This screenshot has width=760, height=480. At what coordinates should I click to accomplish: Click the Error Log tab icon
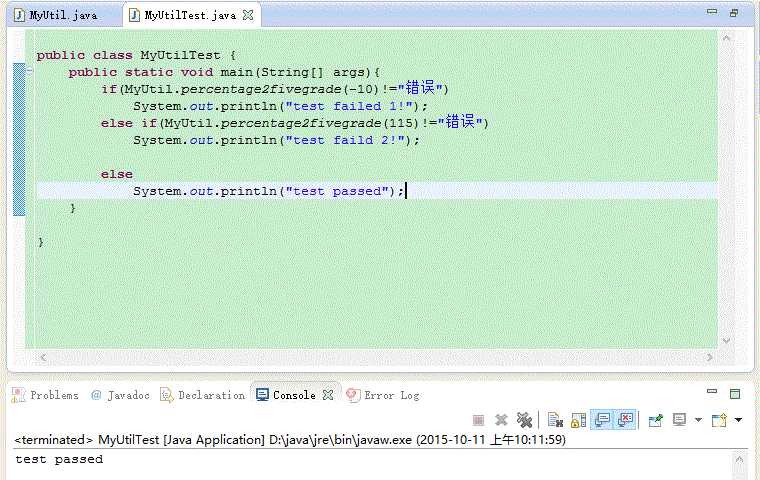[353, 395]
